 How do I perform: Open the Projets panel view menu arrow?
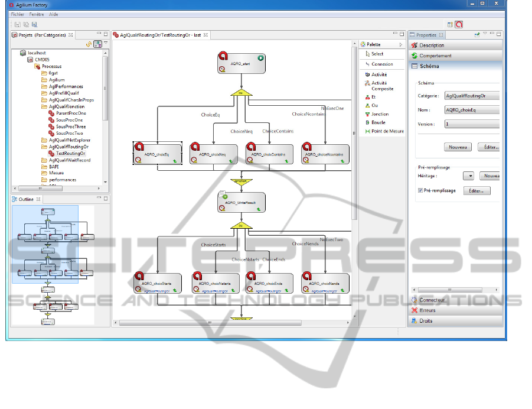[106, 43]
